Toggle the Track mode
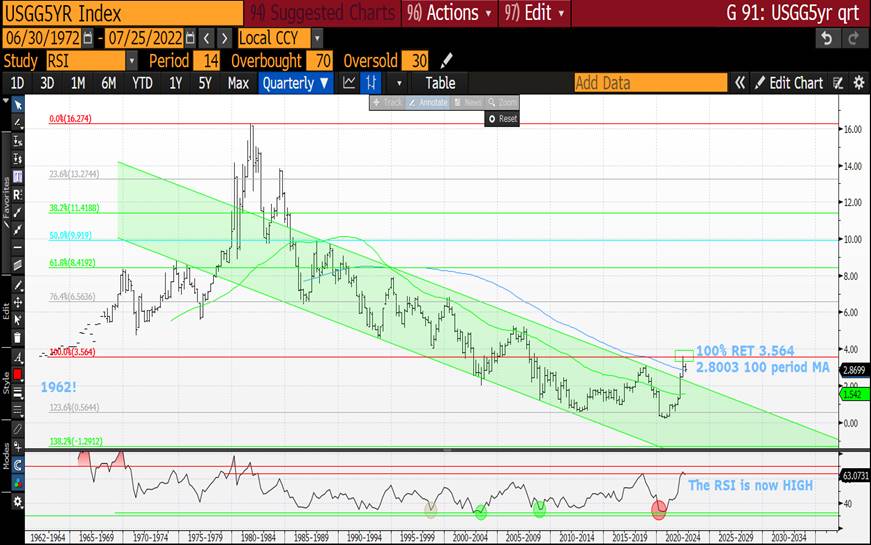Screen dimensions: 871x545 coord(388,103)
